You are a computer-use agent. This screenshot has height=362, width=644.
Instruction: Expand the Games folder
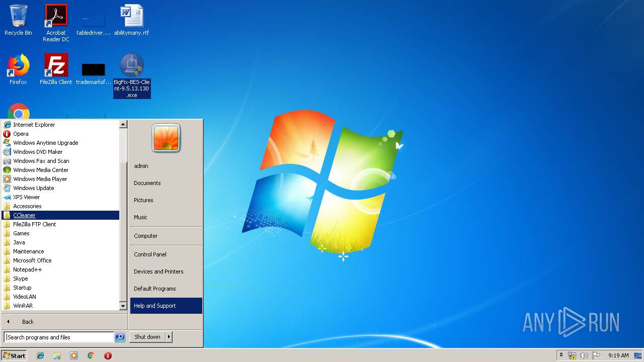pyautogui.click(x=60, y=233)
